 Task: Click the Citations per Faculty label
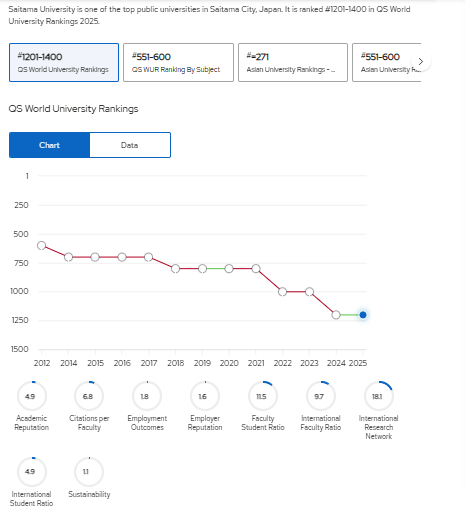(x=89, y=423)
